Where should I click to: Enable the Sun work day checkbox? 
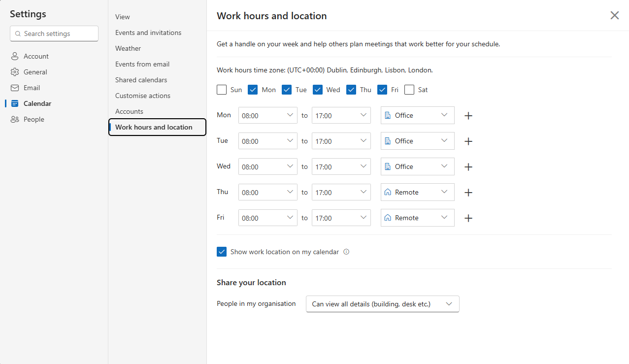tap(222, 90)
